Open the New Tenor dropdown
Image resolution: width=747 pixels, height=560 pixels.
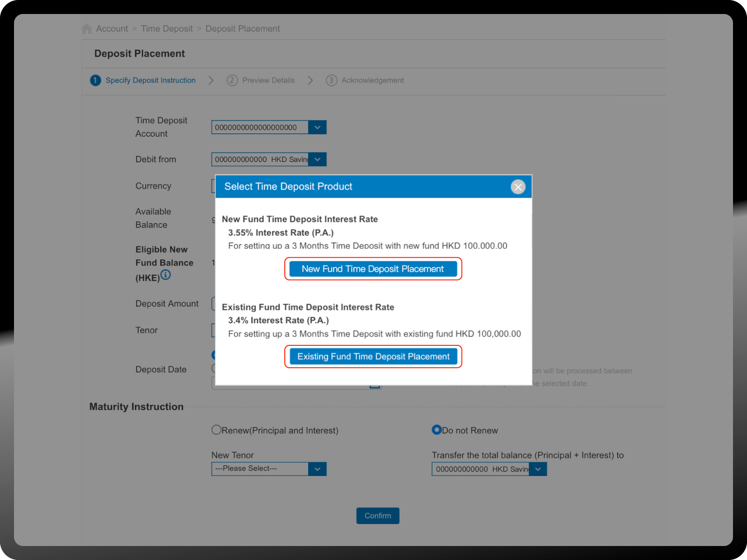pos(317,469)
